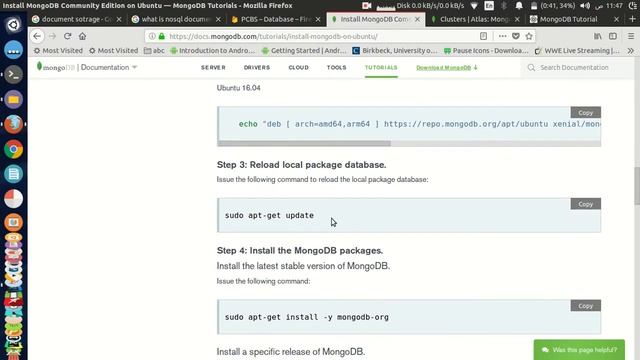Click 'Was this page helpful?' feedback button

pyautogui.click(x=579, y=350)
